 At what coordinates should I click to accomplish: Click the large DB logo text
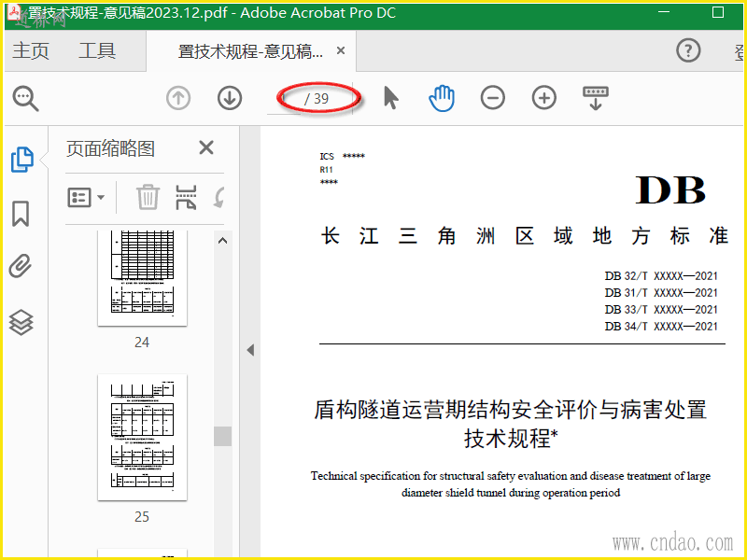670,190
